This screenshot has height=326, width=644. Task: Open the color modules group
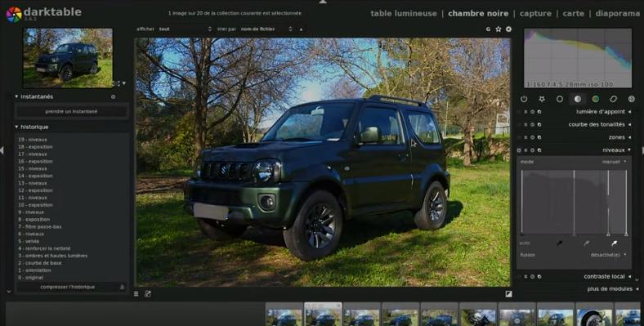click(x=596, y=99)
